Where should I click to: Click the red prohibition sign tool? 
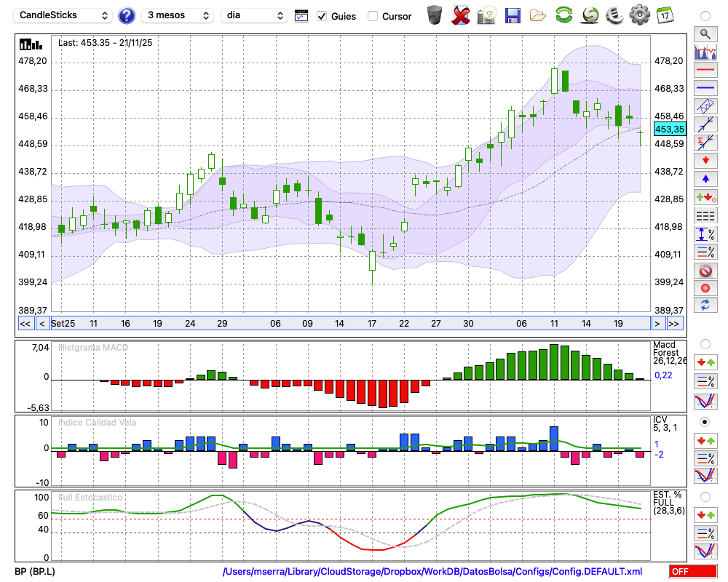(x=705, y=270)
